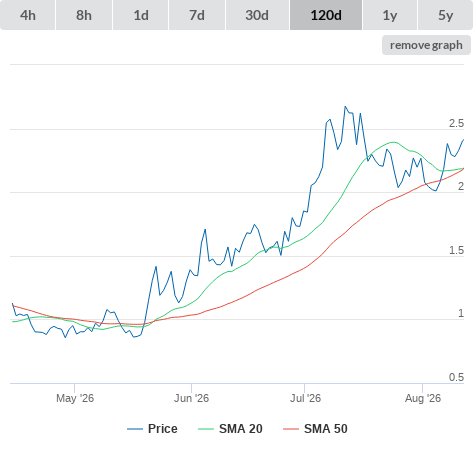The image size is (474, 455).
Task: Click the green SMA 20 line marker
Action: (x=206, y=429)
